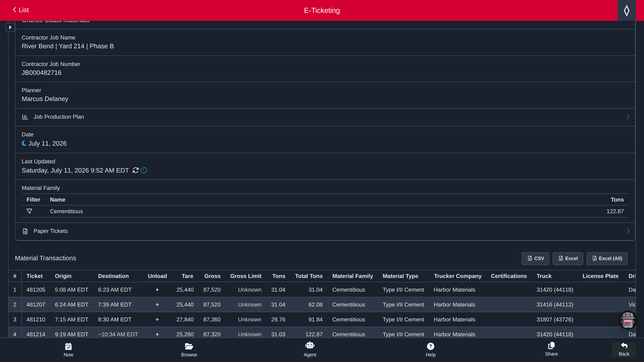Sort by Total Tons column header
Image resolution: width=644 pixels, height=362 pixels.
[309, 276]
